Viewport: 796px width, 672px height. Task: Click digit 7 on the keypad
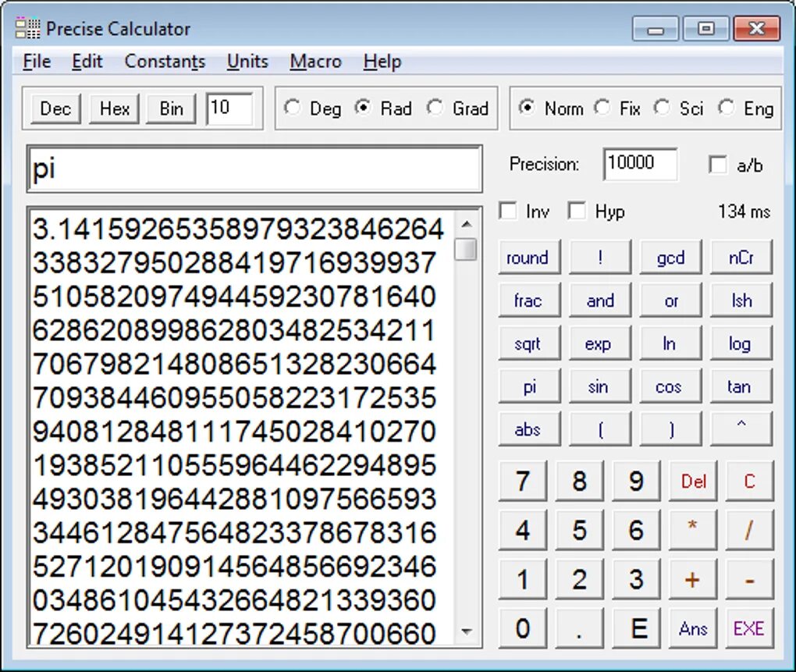tap(523, 481)
